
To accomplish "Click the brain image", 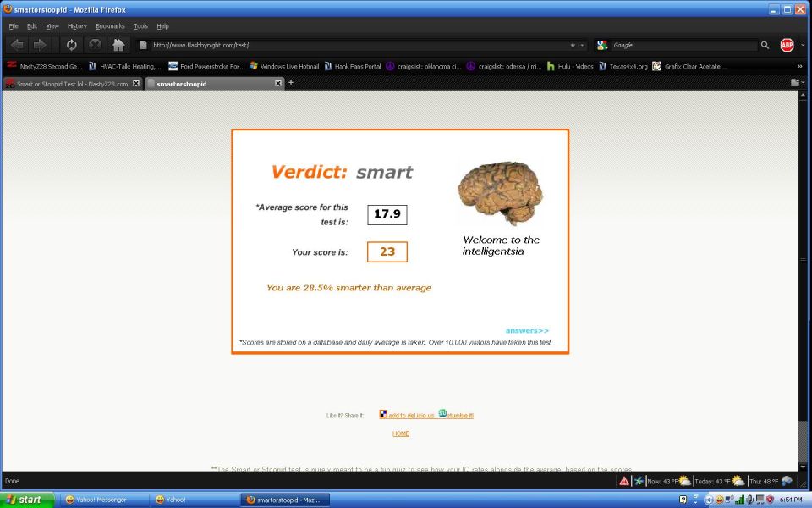I will click(500, 193).
